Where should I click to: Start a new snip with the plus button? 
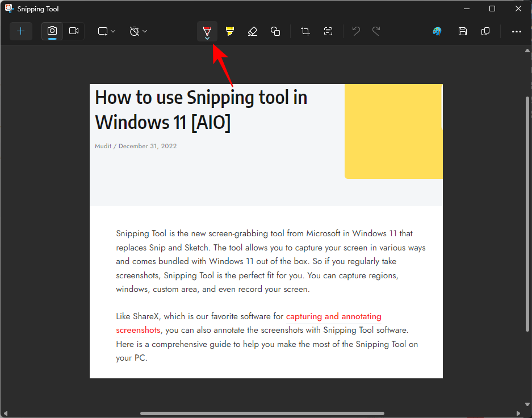pos(20,31)
